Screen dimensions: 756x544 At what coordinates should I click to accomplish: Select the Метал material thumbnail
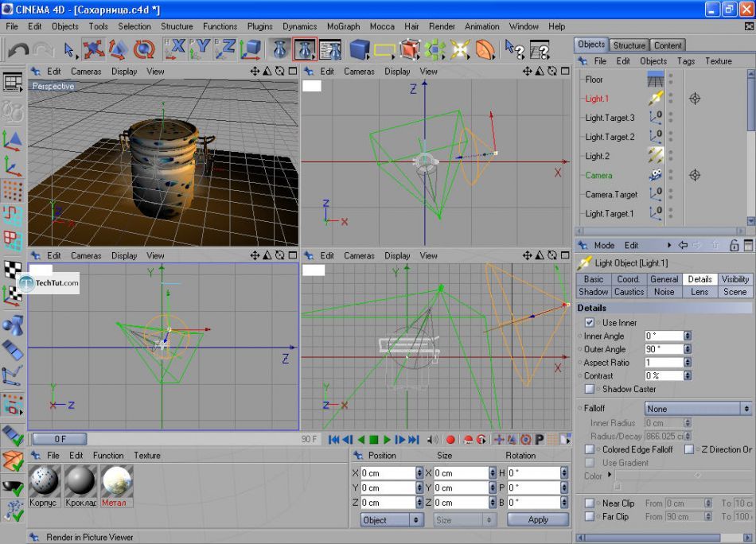click(x=117, y=481)
